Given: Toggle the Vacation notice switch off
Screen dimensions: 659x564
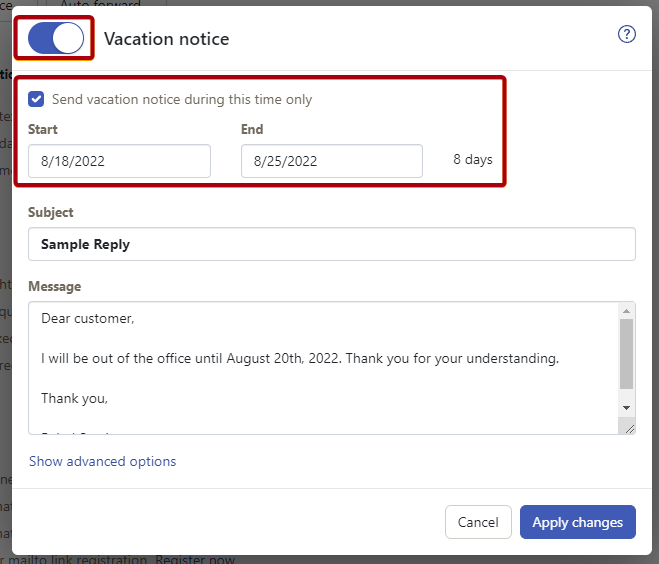Looking at the screenshot, I should pos(56,38).
